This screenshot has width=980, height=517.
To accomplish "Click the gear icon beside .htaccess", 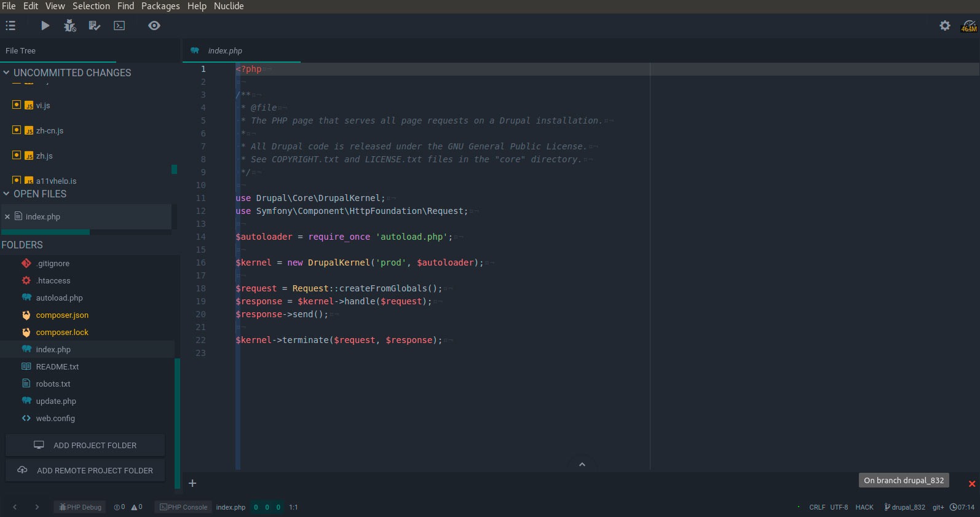I will [x=26, y=280].
